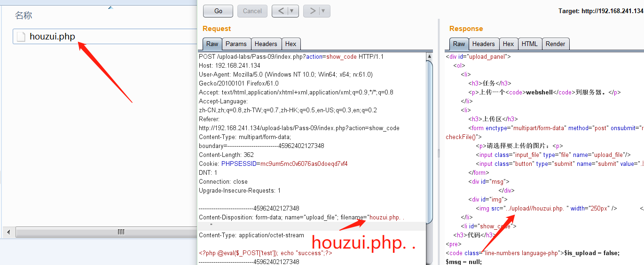The width and height of the screenshot is (644, 265).
Task: Click the houzui.php file icon
Action: (x=21, y=37)
